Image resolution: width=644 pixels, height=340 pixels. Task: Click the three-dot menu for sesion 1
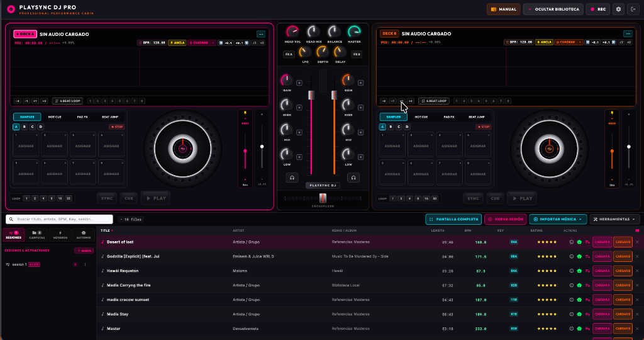[86, 264]
